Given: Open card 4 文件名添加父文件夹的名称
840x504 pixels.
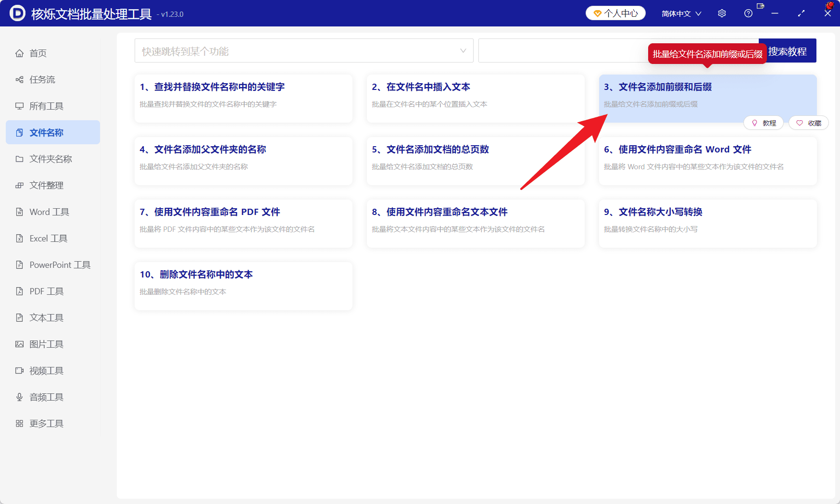Looking at the screenshot, I should coord(243,161).
